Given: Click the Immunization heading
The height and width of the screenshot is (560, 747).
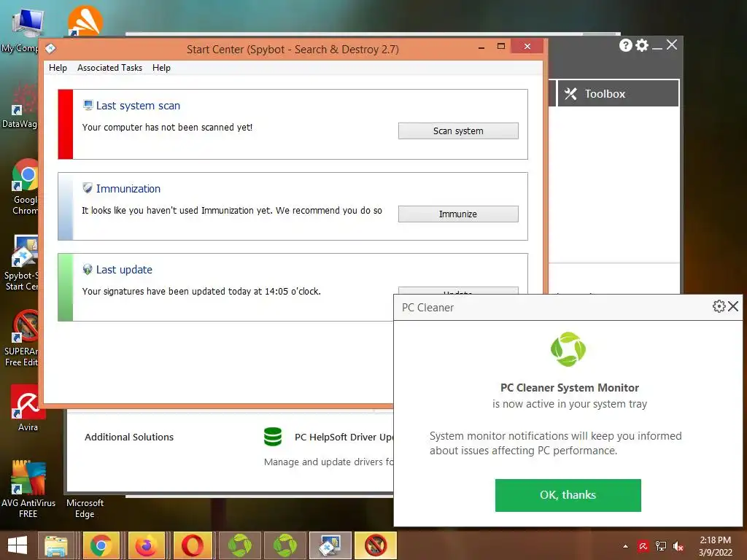Looking at the screenshot, I should (128, 189).
